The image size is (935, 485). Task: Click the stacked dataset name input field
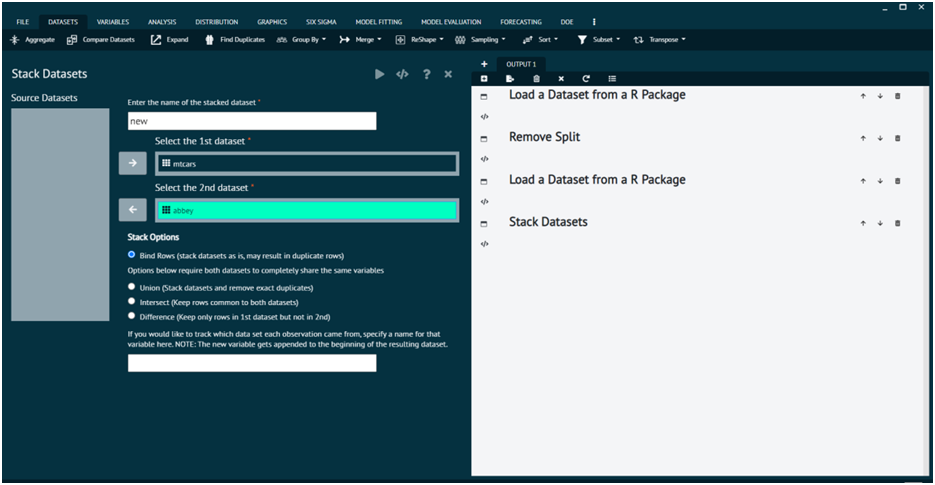tap(252, 121)
